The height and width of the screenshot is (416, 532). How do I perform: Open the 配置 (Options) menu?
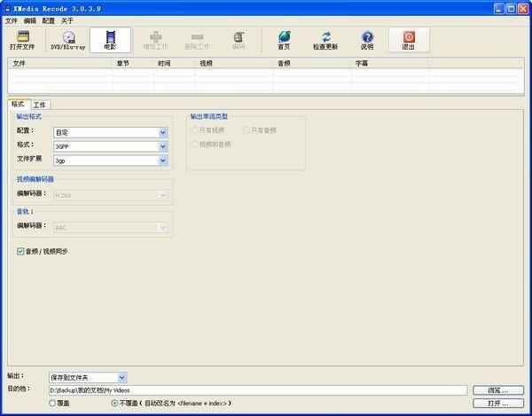(49, 20)
